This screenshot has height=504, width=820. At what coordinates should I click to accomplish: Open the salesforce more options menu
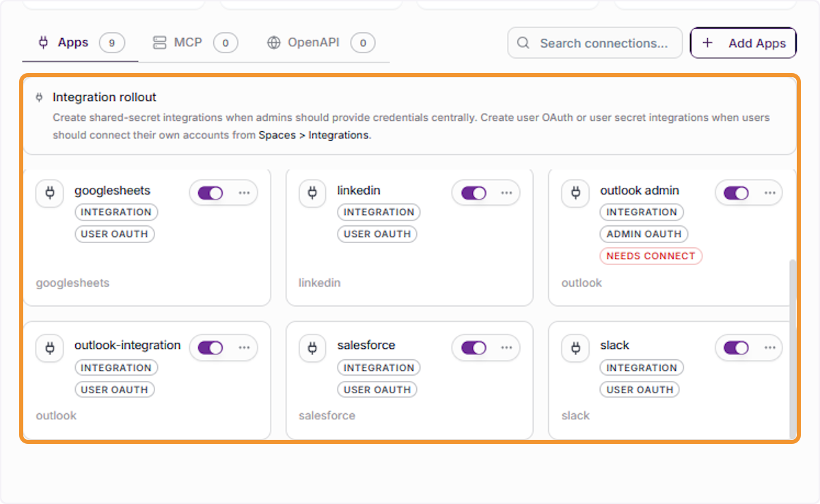click(506, 348)
